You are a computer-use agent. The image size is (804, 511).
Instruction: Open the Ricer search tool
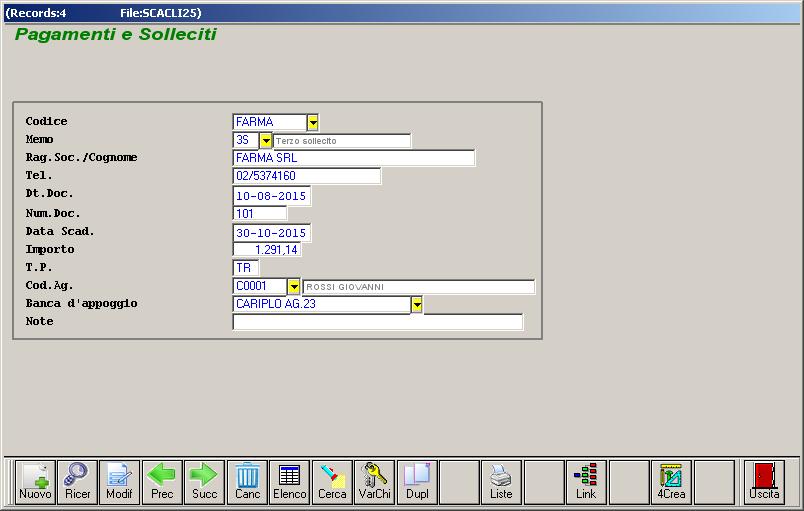coord(77,482)
